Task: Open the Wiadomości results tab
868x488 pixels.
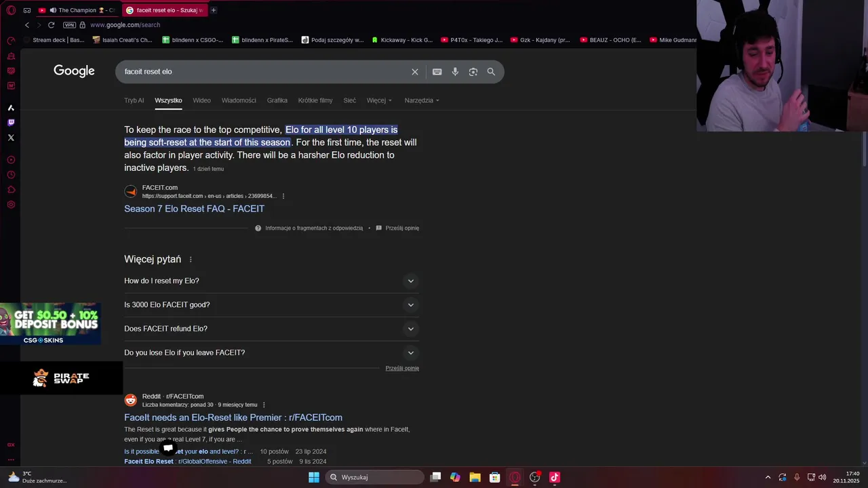Action: 239,100
